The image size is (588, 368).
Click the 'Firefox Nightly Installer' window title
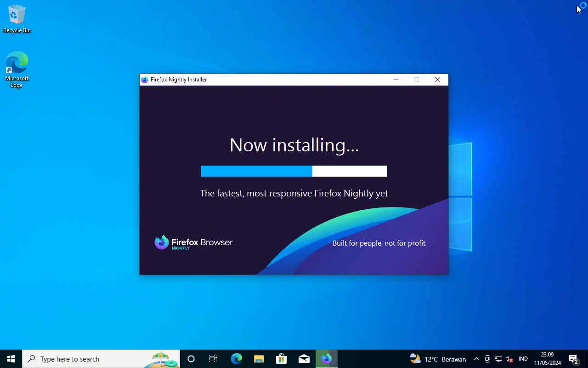(179, 80)
